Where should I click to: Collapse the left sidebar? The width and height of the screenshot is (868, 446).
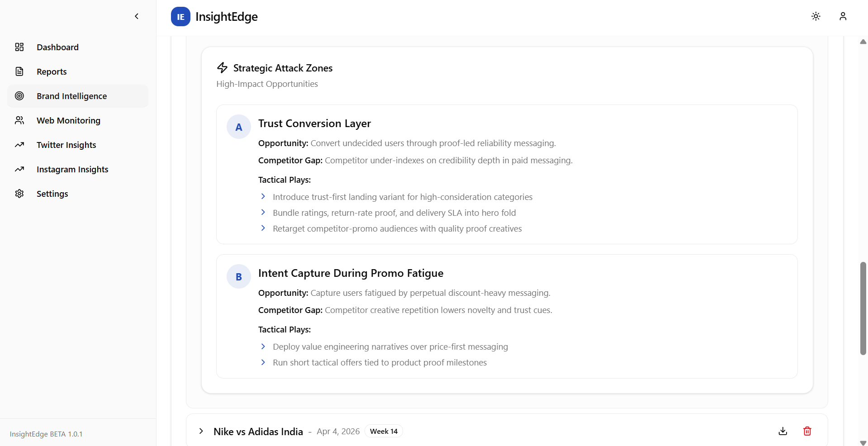tap(137, 16)
